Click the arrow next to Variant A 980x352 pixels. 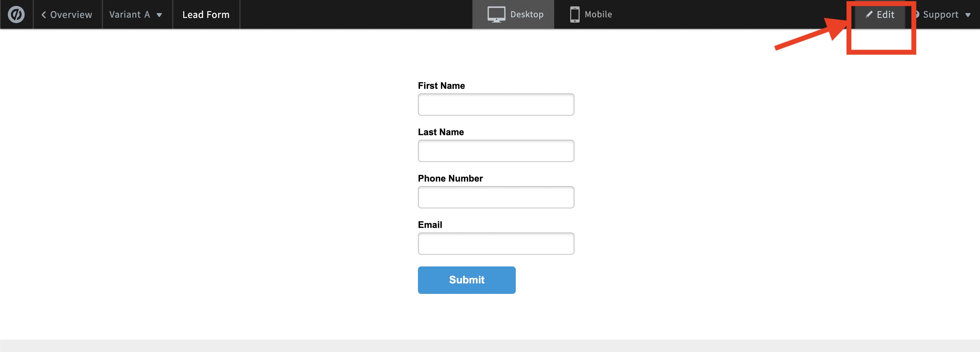pyautogui.click(x=159, y=15)
